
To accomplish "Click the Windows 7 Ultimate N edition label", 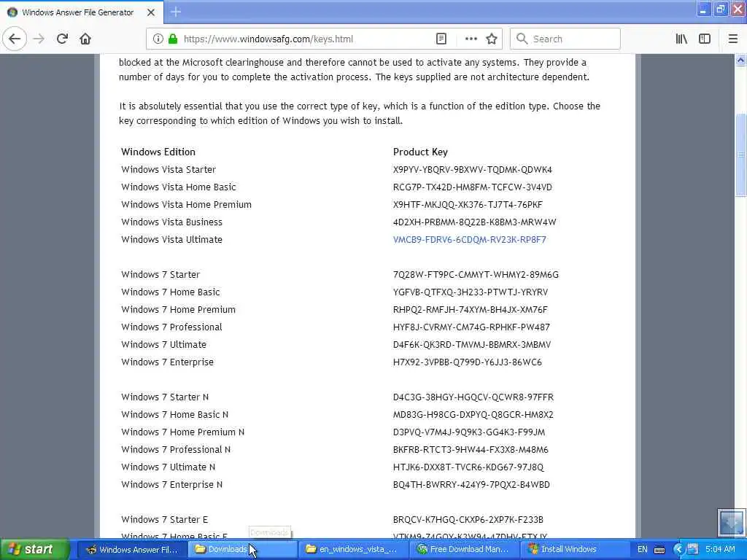I will pyautogui.click(x=169, y=467).
